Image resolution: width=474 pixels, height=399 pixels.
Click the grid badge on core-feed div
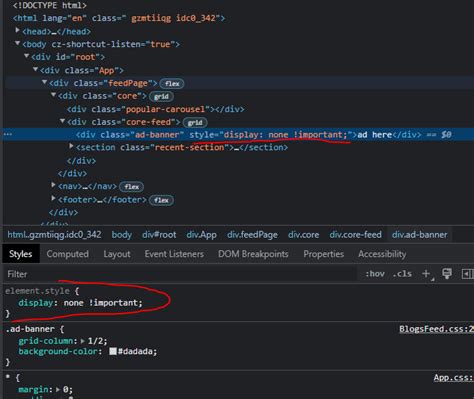(x=195, y=123)
